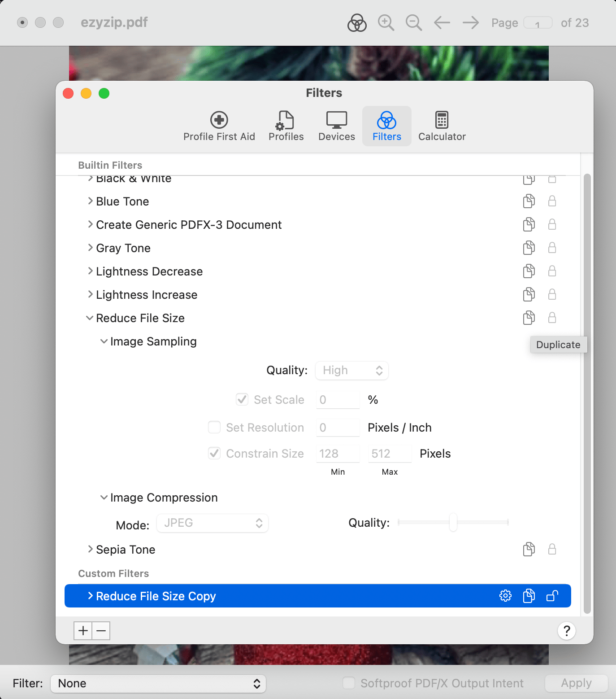Zoom out of the PDF document
Image resolution: width=616 pixels, height=699 pixels.
point(413,22)
